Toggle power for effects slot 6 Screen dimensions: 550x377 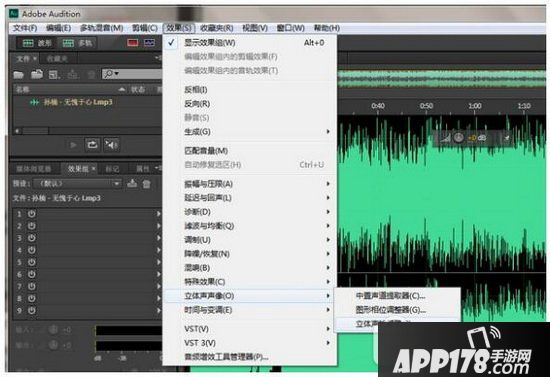(x=32, y=274)
